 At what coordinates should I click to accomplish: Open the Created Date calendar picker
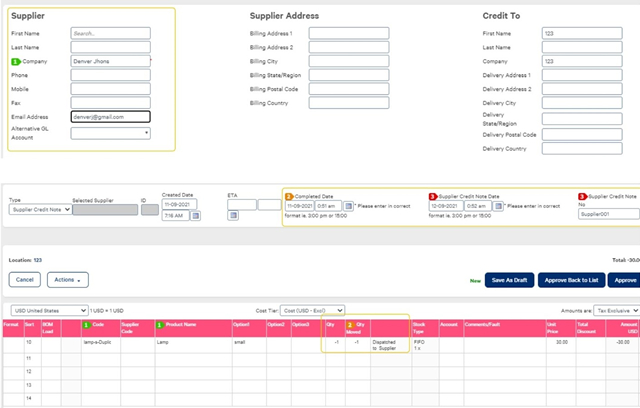[194, 215]
